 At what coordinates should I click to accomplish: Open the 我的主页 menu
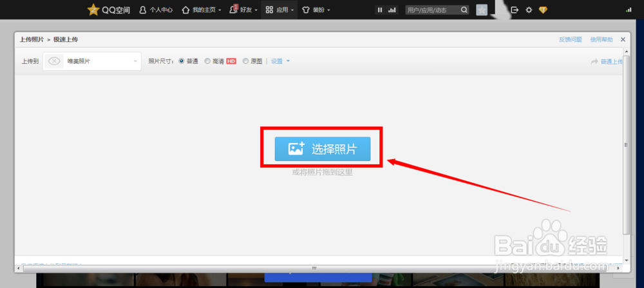pos(201,10)
